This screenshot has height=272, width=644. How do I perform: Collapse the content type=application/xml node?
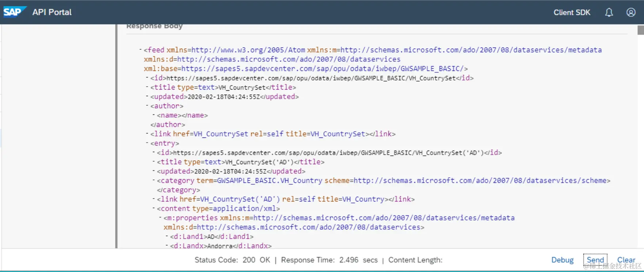click(153, 208)
